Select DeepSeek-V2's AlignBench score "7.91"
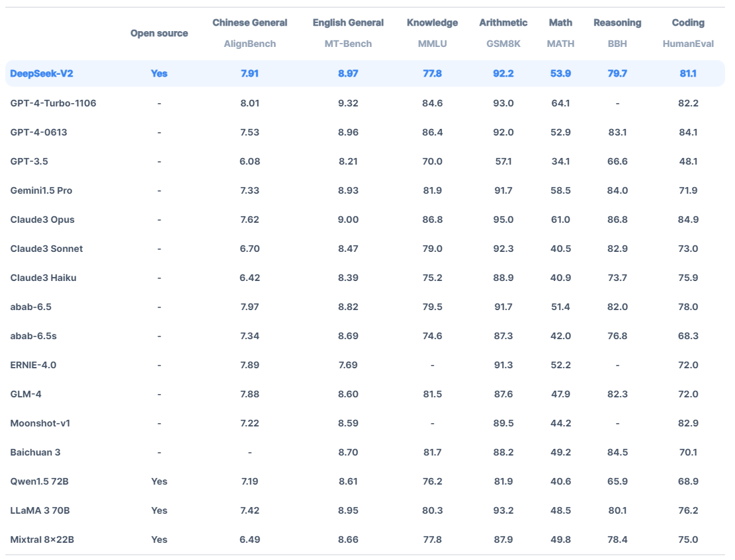This screenshot has height=560, width=735. coord(249,73)
